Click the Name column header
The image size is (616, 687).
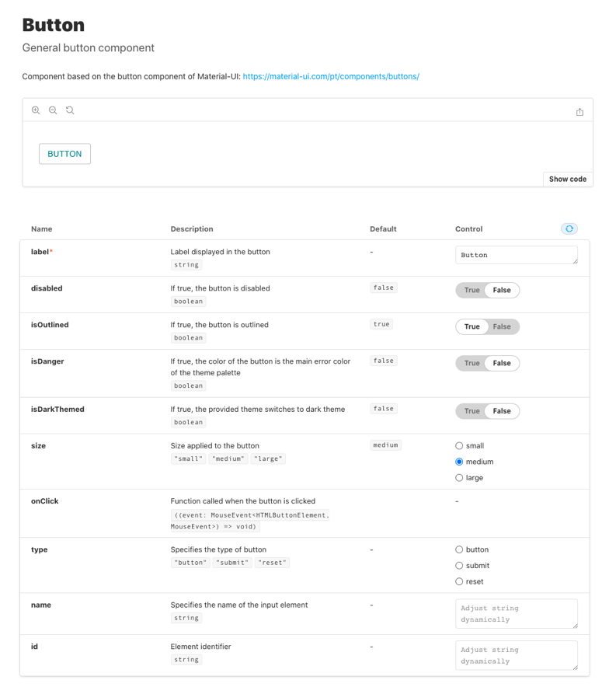42,228
